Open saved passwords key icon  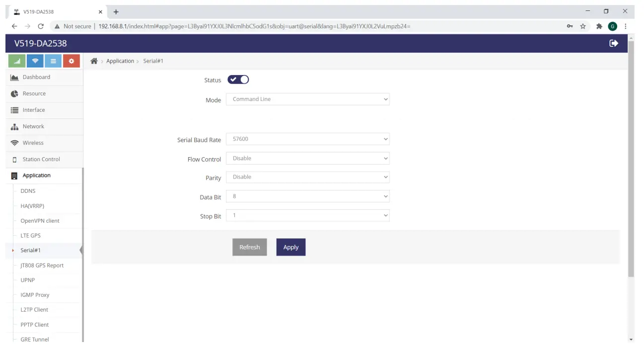tap(570, 26)
